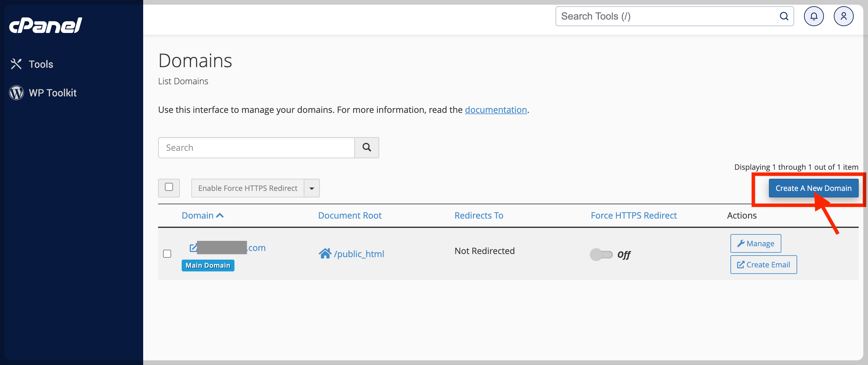The width and height of the screenshot is (868, 365).
Task: Click the cPanel logo
Action: 45,25
